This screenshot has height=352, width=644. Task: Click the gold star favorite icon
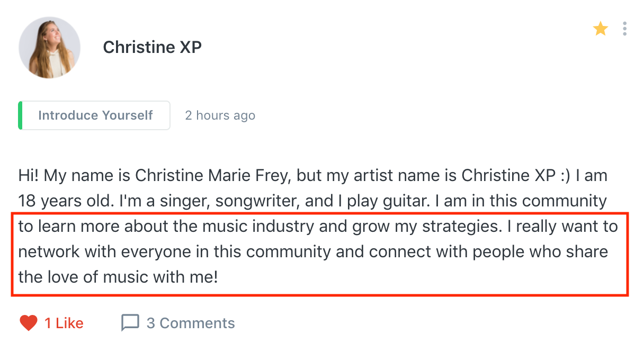pos(600,29)
